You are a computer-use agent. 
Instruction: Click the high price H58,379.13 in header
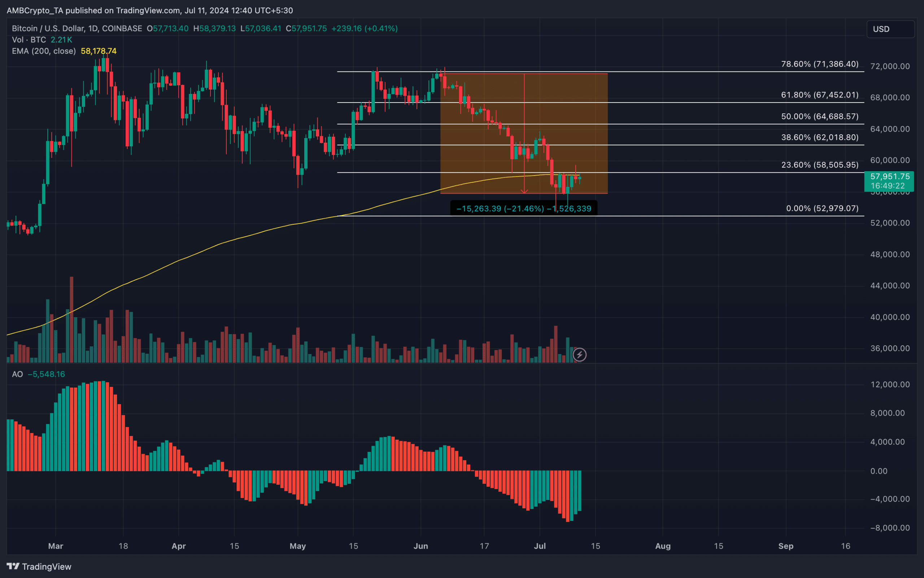(215, 29)
